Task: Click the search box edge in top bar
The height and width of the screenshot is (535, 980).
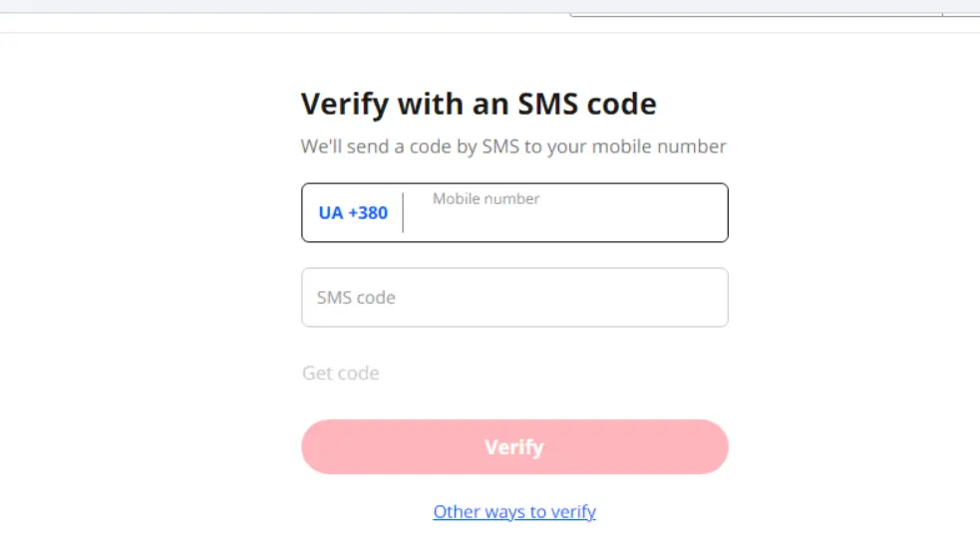Action: [x=757, y=14]
